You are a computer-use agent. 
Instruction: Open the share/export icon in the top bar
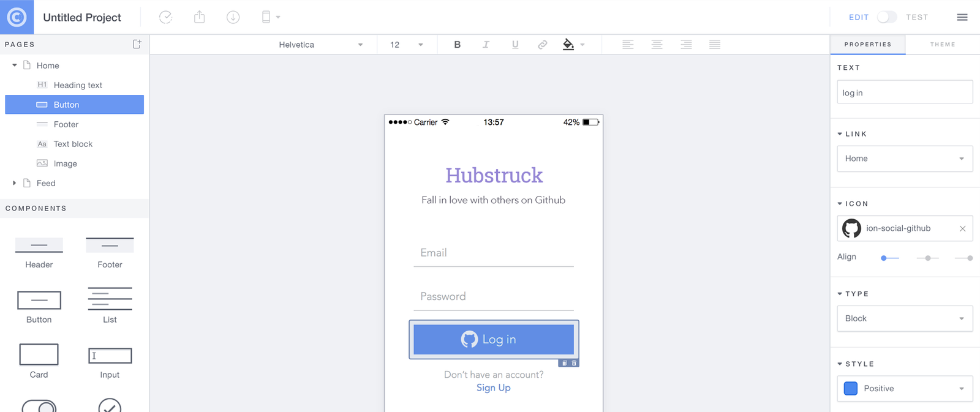[x=199, y=17]
